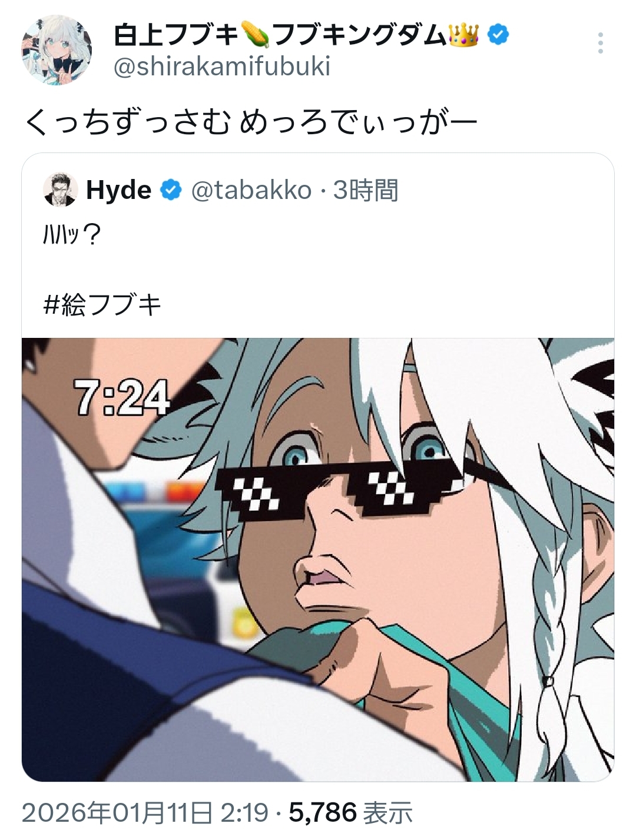636x840 pixels.
Task: Open the 2026年01月11日 2:19 post timestamp
Action: coord(145,813)
